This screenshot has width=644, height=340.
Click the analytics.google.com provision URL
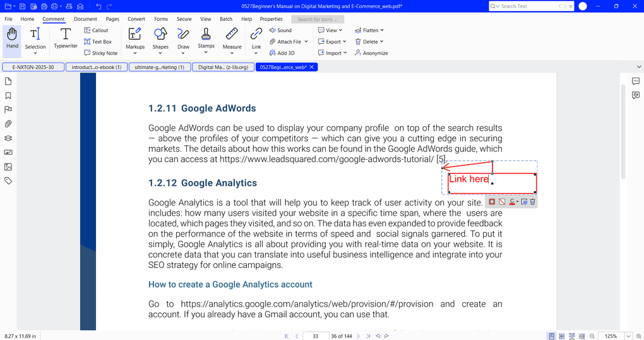307,304
